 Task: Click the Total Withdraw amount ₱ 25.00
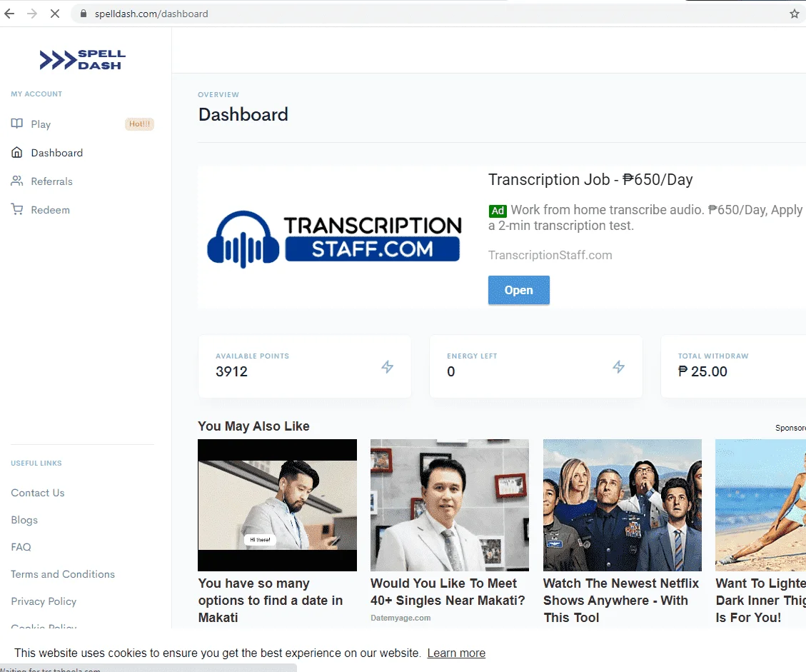[702, 371]
